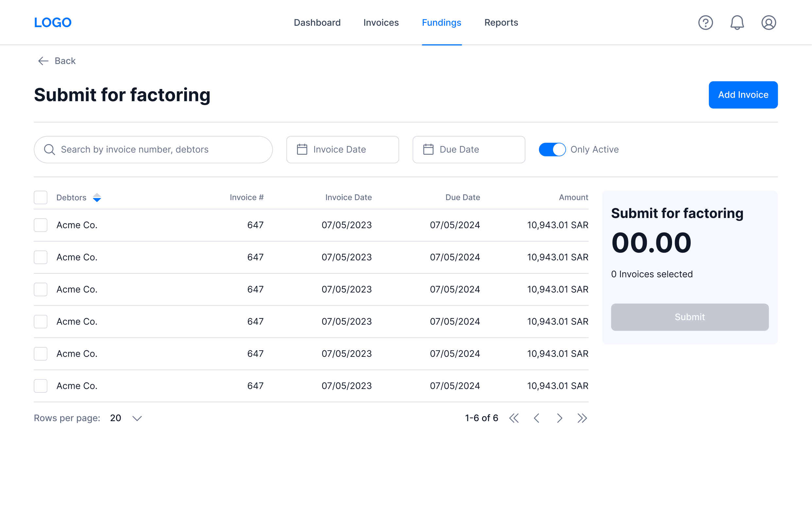Viewport: 812px width, 508px height.
Task: Open the Due Date calendar icon
Action: [x=428, y=149]
